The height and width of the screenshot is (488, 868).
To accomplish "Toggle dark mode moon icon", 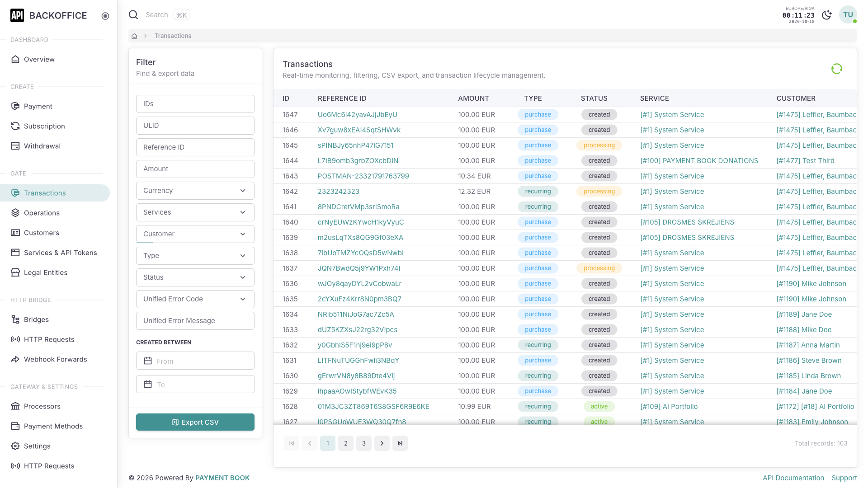I will [x=826, y=15].
